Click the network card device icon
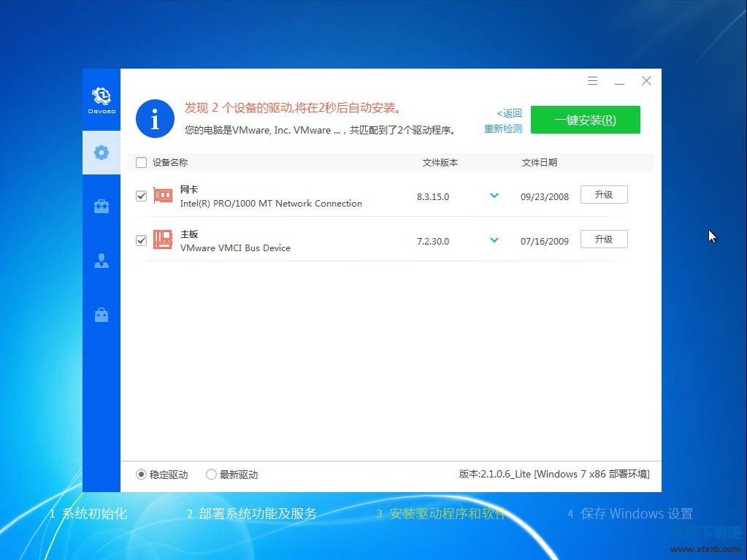 [x=163, y=195]
